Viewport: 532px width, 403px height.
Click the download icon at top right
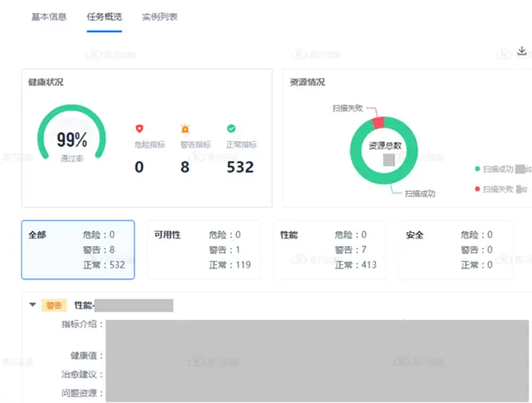tap(521, 51)
